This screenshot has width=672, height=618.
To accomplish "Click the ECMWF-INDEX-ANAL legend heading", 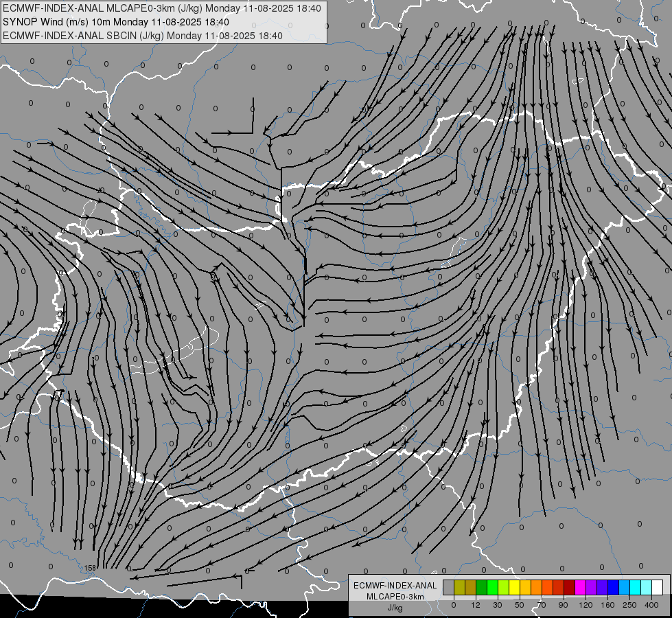I will 395,586.
